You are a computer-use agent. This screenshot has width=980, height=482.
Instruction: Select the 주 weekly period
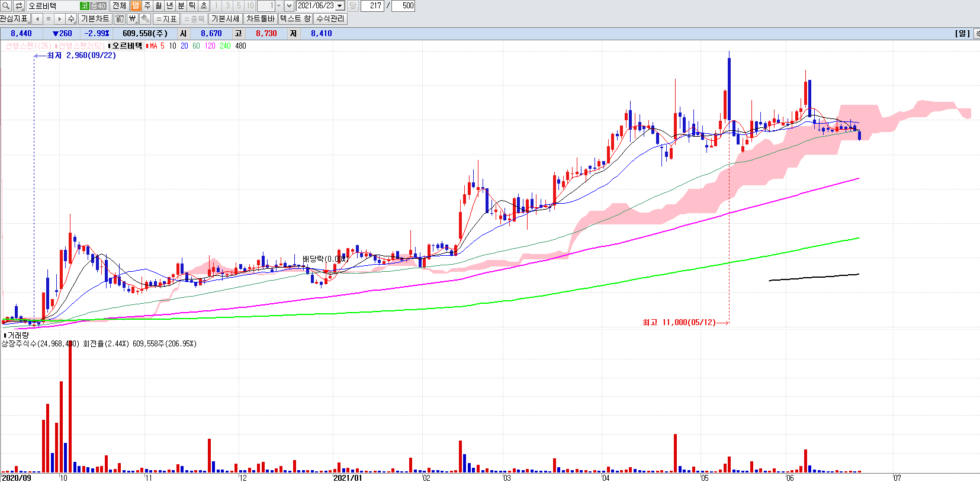(147, 5)
